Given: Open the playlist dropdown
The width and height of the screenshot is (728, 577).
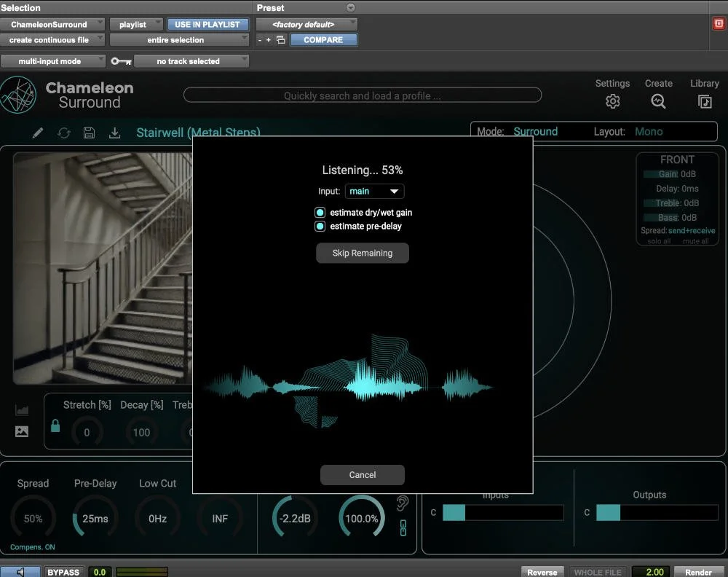Looking at the screenshot, I should click(x=136, y=24).
